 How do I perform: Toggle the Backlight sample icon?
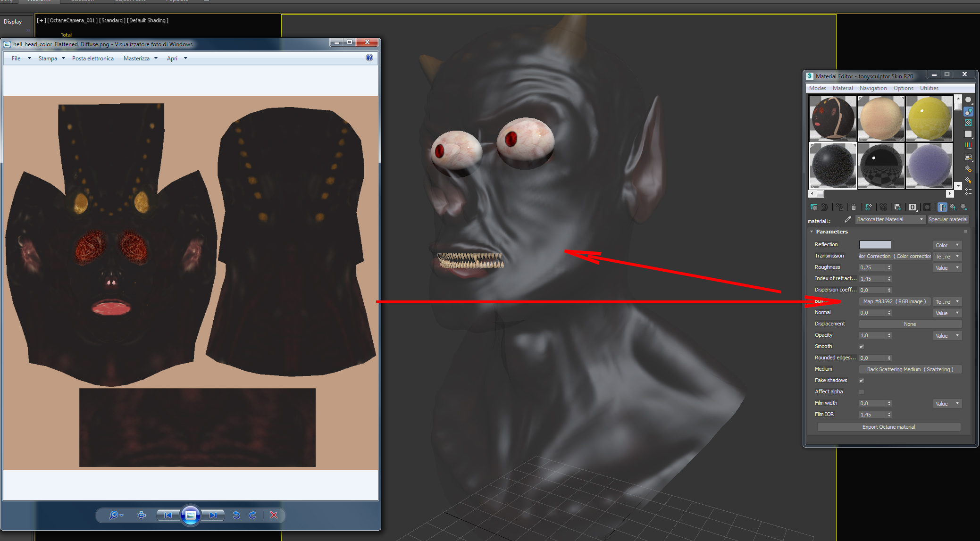(968, 111)
